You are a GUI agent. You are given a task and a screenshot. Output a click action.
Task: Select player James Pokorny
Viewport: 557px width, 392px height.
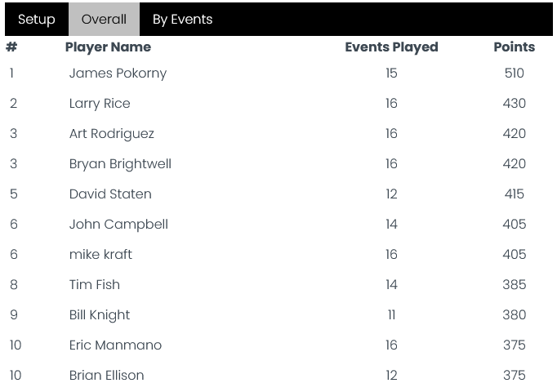tap(118, 73)
